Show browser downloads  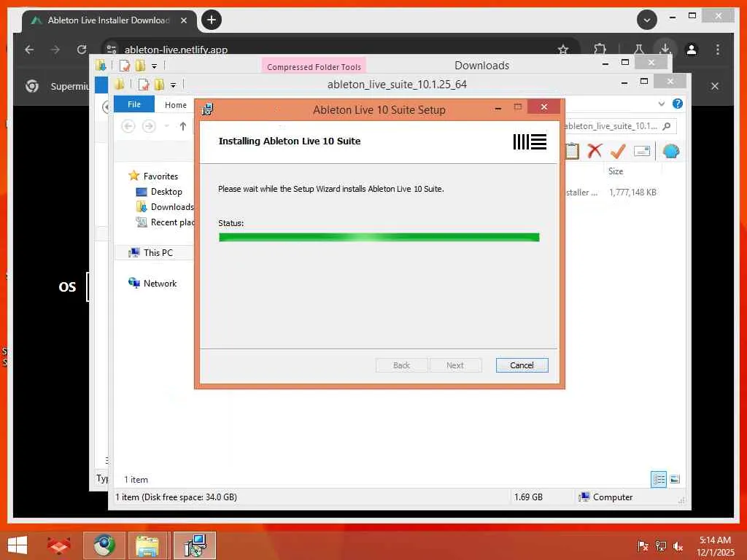coord(665,49)
